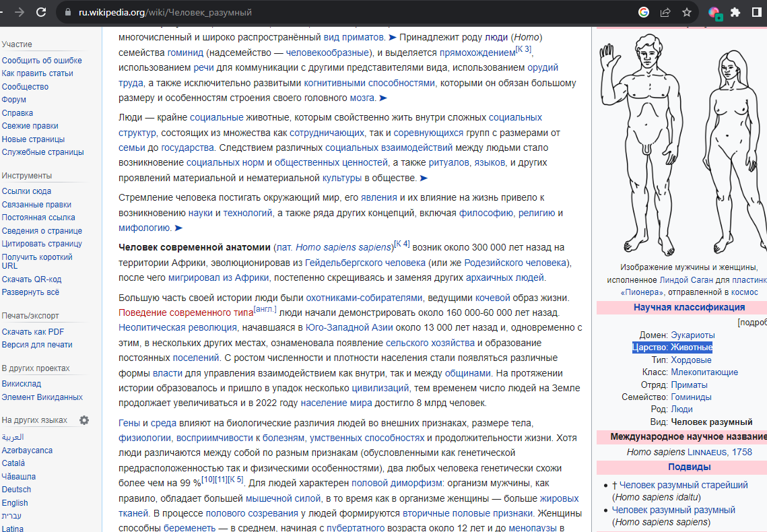
Task: Click the [англ.] superscript link
Action: pyautogui.click(x=265, y=309)
